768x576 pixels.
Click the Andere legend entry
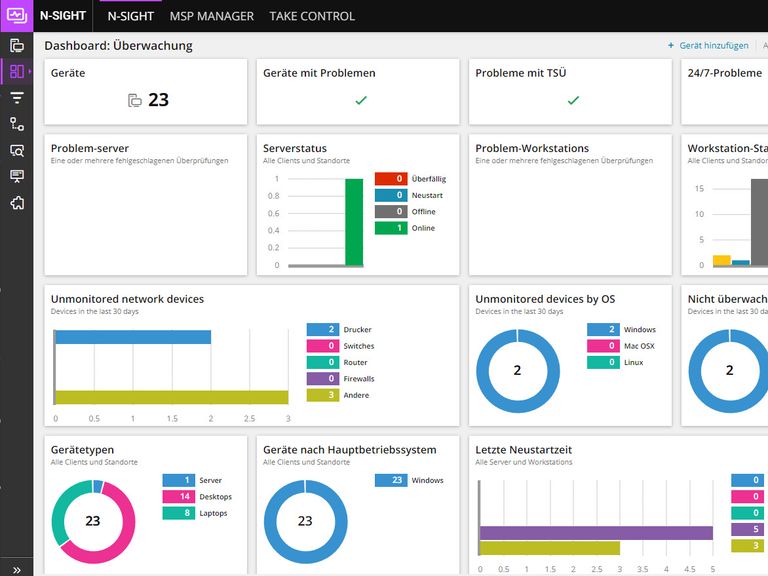[338, 395]
